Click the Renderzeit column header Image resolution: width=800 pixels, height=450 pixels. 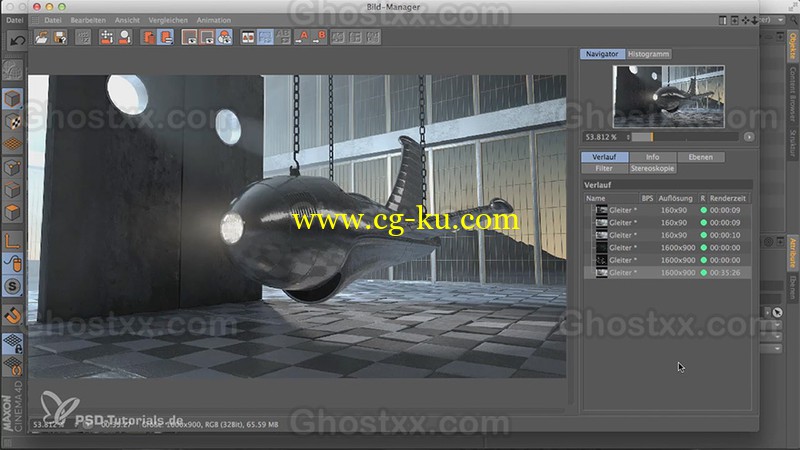pyautogui.click(x=728, y=198)
